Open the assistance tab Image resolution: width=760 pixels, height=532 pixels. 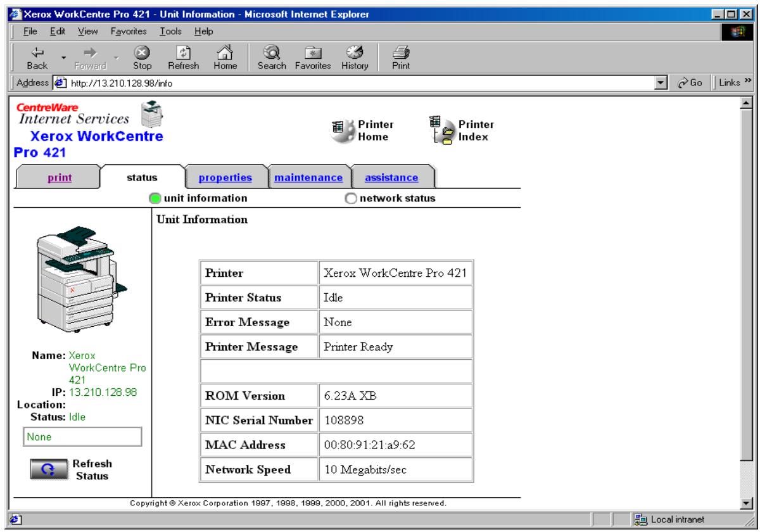click(391, 178)
